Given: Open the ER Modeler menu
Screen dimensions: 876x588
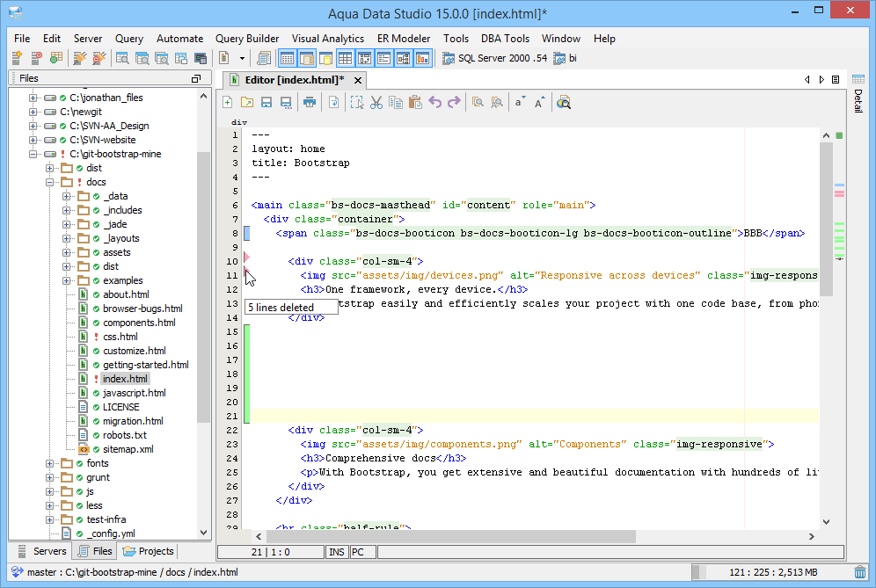Looking at the screenshot, I should tap(404, 39).
